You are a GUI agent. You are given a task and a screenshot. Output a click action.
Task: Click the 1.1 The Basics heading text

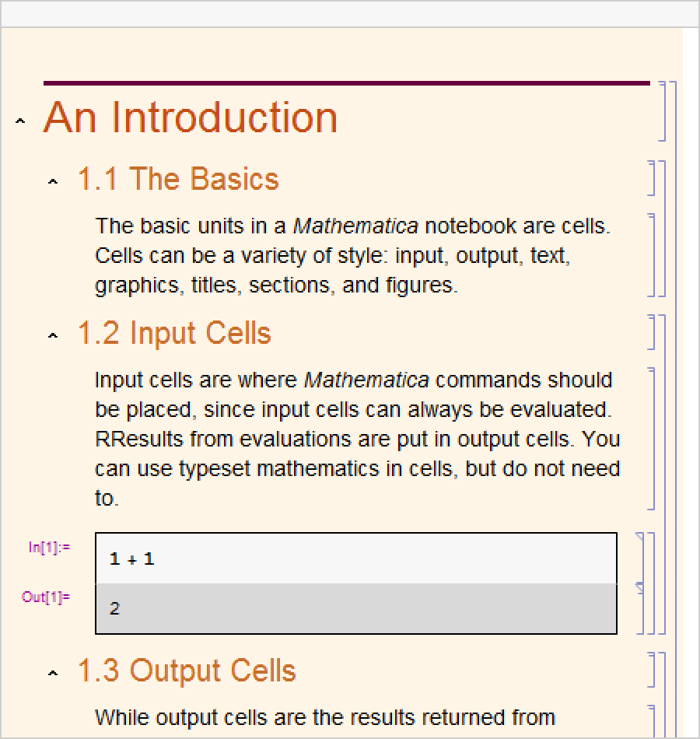177,179
